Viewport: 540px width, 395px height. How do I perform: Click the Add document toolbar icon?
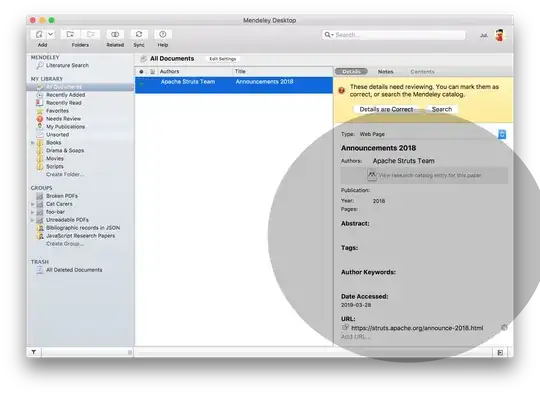click(x=39, y=34)
